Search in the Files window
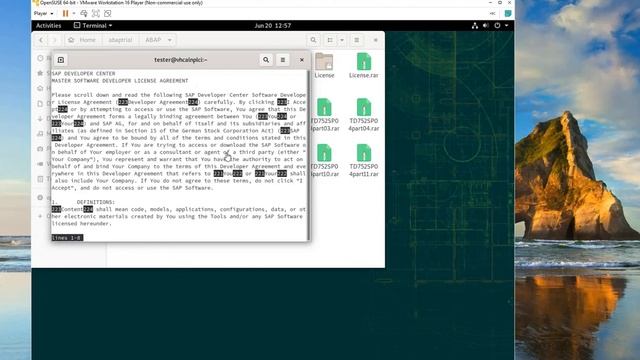 313,40
